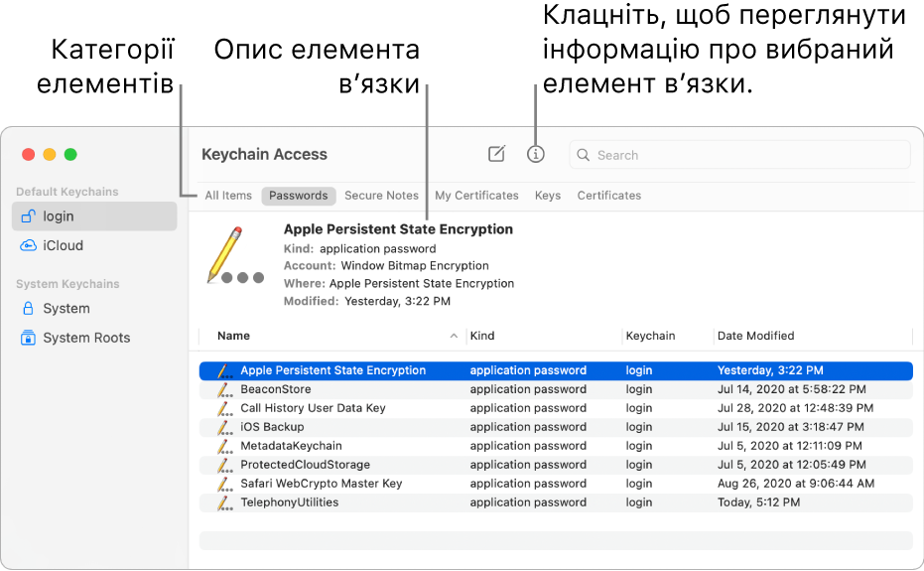The height and width of the screenshot is (571, 924).
Task: Switch to the Secure Notes tab
Action: (x=381, y=196)
